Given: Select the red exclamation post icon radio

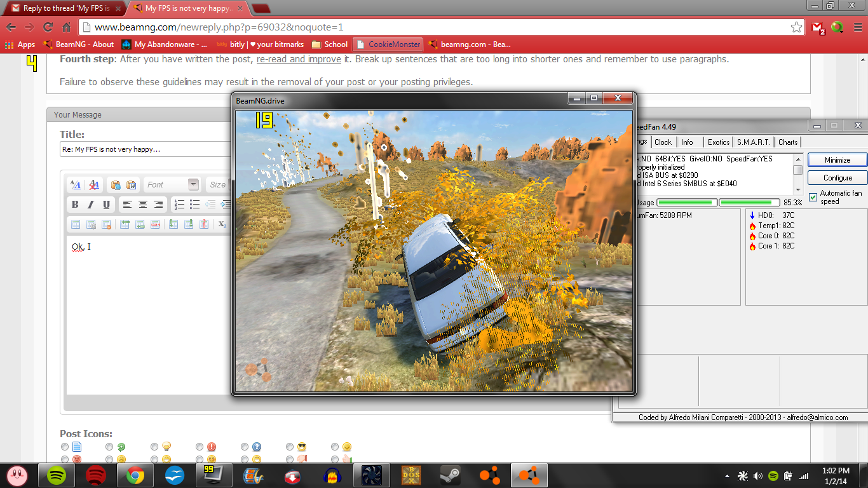Looking at the screenshot, I should click(x=200, y=447).
